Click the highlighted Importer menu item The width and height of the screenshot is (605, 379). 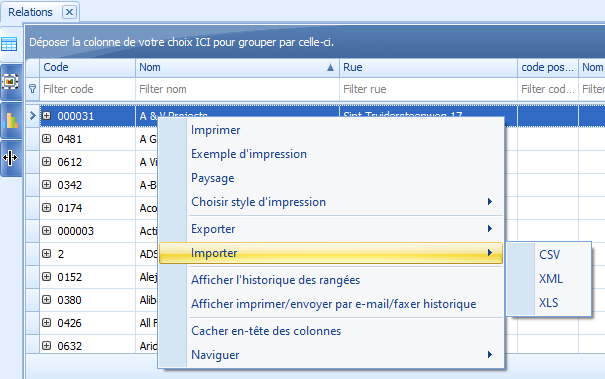pyautogui.click(x=331, y=253)
